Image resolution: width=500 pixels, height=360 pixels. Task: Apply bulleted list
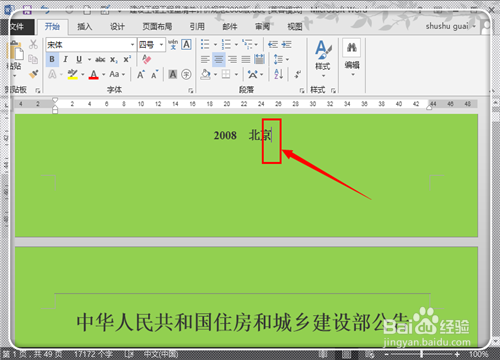tap(205, 44)
